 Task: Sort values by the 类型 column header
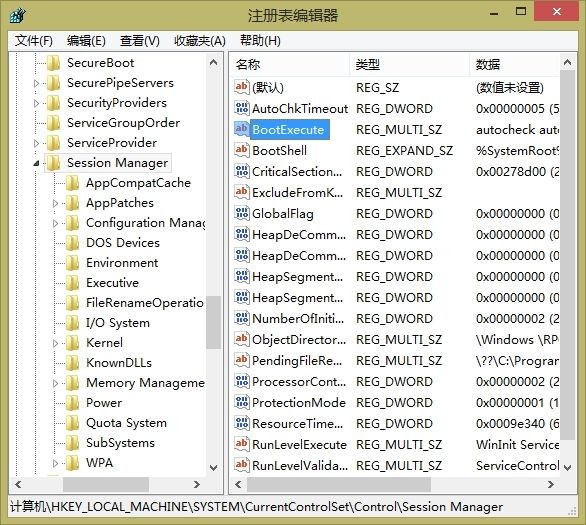pyautogui.click(x=410, y=65)
